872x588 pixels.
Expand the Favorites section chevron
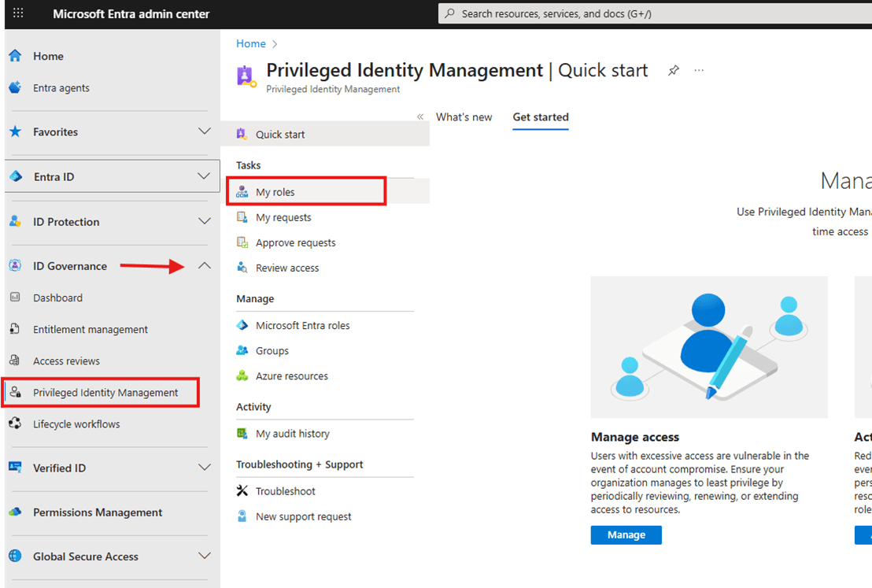[205, 131]
